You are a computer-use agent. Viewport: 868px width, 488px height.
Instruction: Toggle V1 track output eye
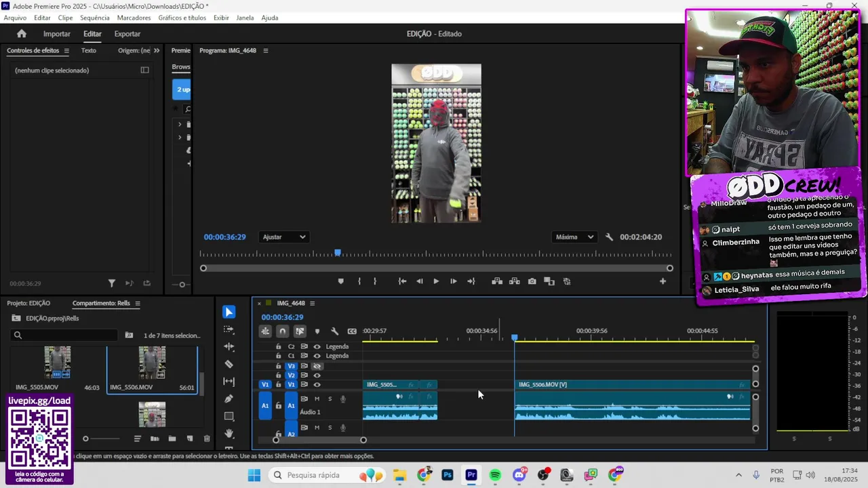(317, 384)
